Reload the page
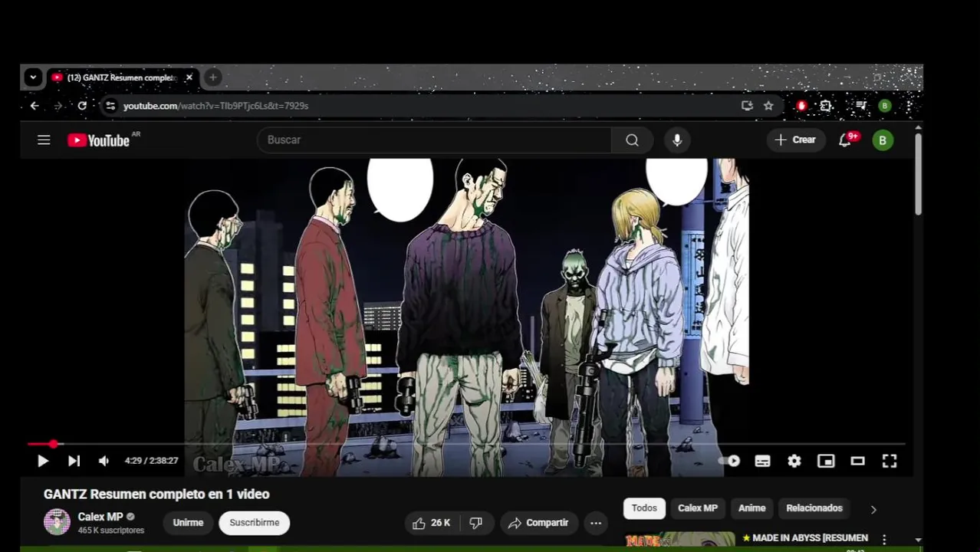 click(x=82, y=106)
